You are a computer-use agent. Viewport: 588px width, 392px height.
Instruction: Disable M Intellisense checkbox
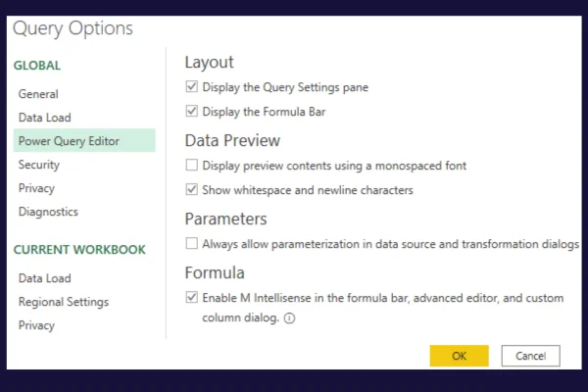192,297
